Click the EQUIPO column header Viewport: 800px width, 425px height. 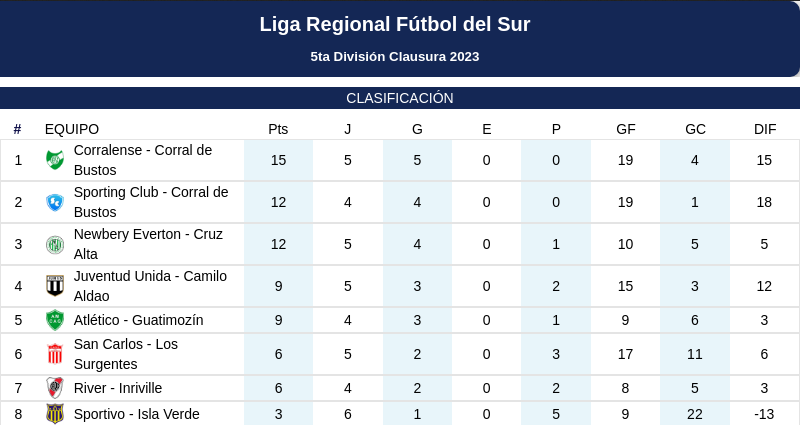point(72,129)
